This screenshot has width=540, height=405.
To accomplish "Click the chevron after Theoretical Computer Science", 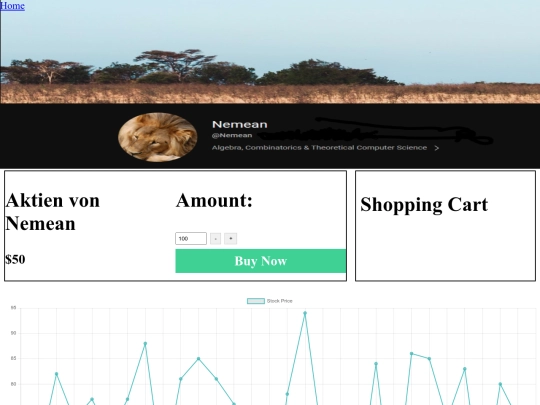I will point(437,148).
